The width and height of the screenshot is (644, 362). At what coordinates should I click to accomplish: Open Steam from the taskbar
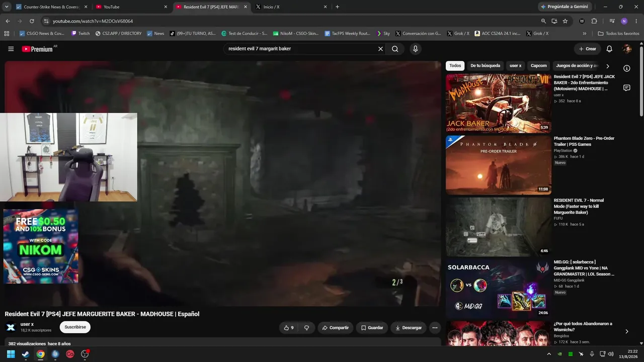click(26, 354)
